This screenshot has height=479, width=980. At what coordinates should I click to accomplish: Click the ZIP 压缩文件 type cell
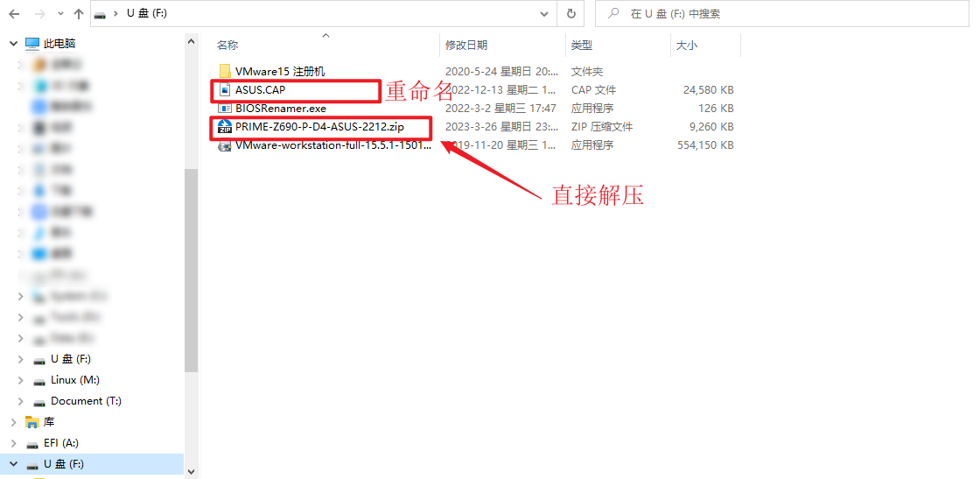pos(602,127)
